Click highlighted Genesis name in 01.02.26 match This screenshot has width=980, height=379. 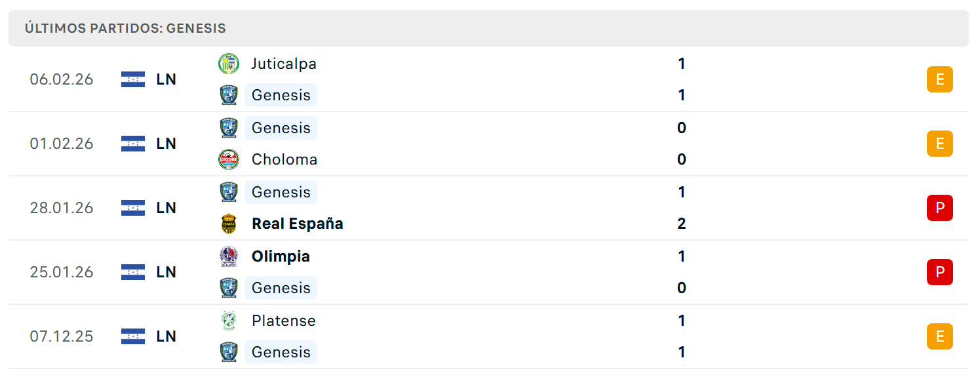[x=281, y=128]
